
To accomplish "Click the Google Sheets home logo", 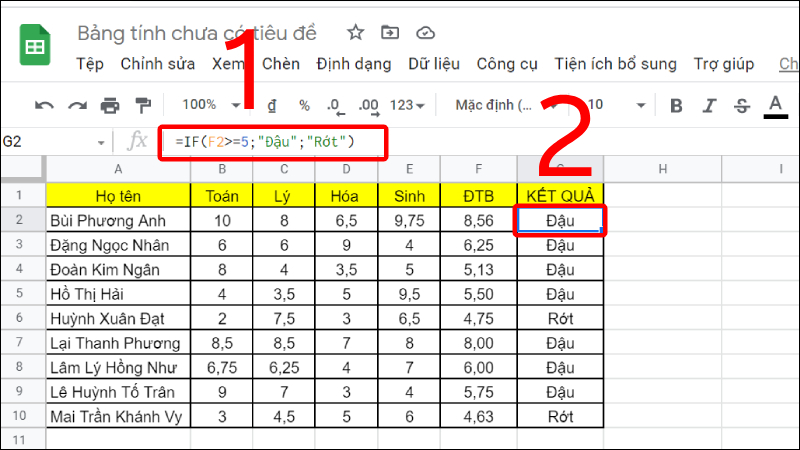I will coord(39,48).
